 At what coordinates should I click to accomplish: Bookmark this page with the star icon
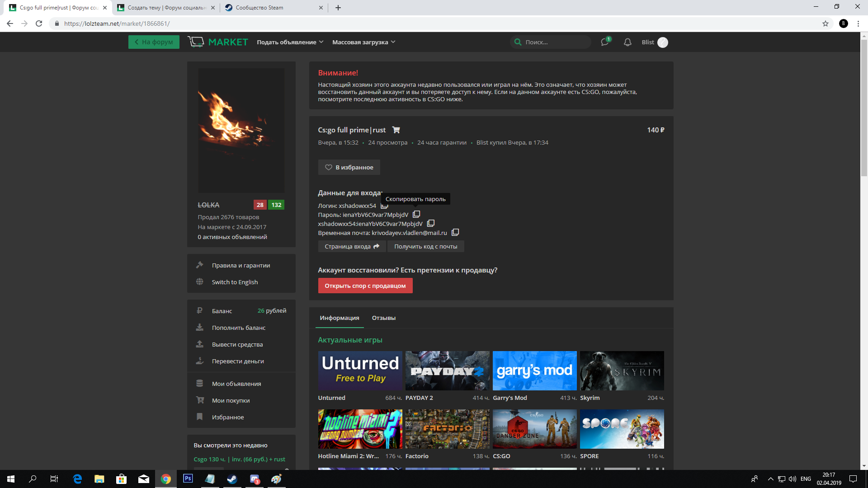point(826,23)
